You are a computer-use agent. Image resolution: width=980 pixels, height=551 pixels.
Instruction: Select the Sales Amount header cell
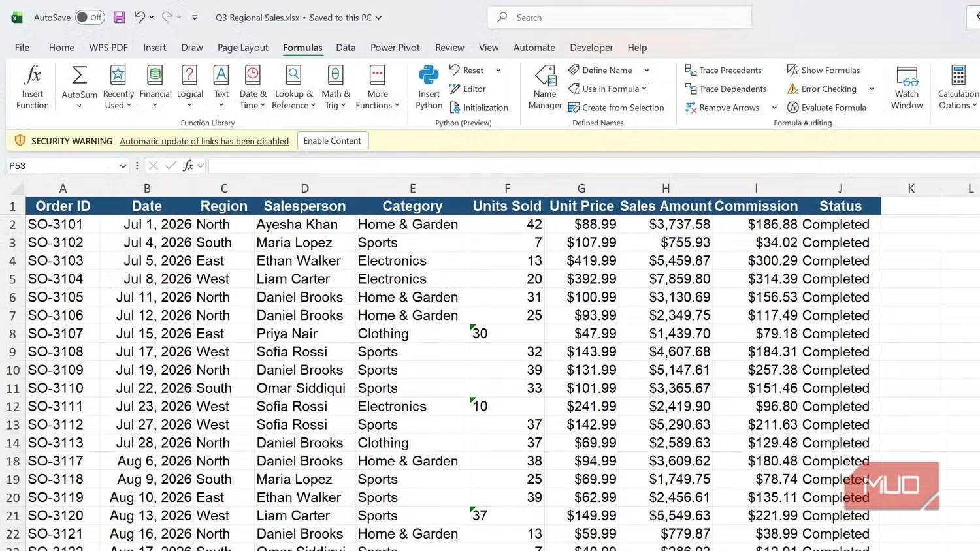[x=666, y=206]
